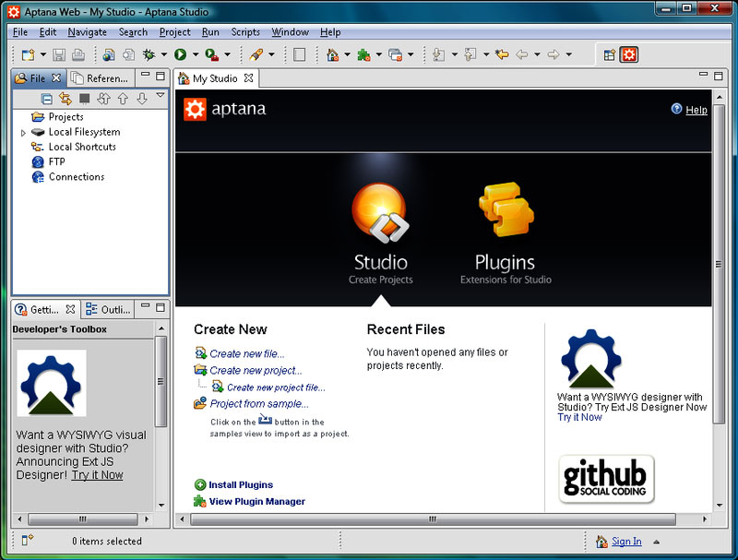
Task: Click the Home icon in main toolbar
Action: [x=333, y=55]
